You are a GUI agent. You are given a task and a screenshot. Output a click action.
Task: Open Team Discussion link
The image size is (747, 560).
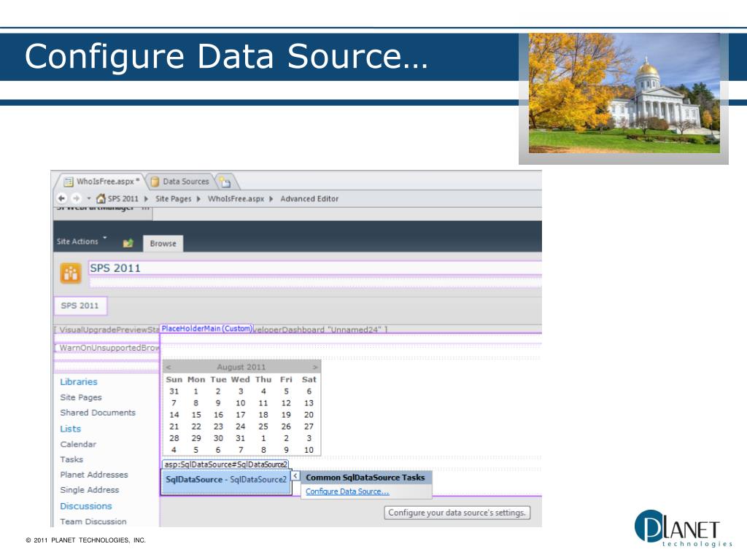point(93,521)
